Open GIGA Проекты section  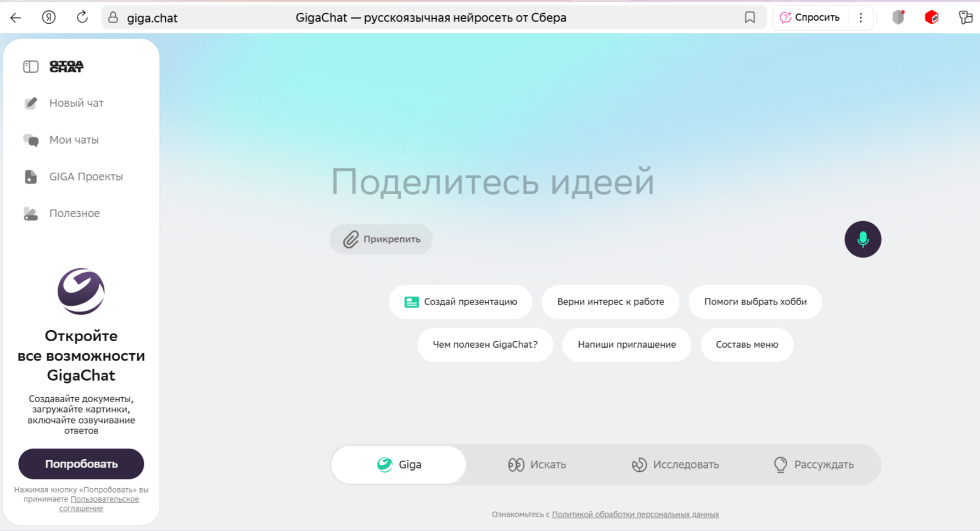pos(86,177)
